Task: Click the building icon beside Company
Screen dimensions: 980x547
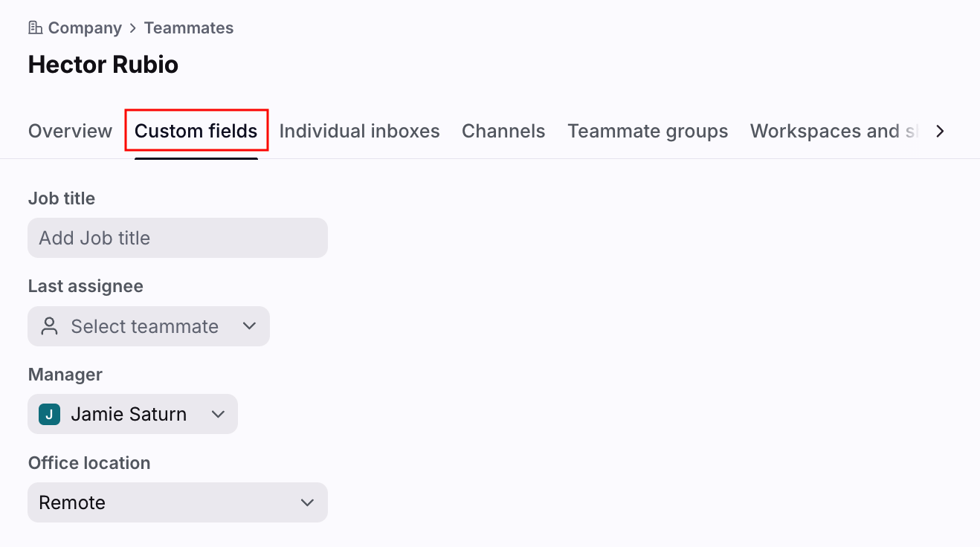Action: tap(35, 28)
